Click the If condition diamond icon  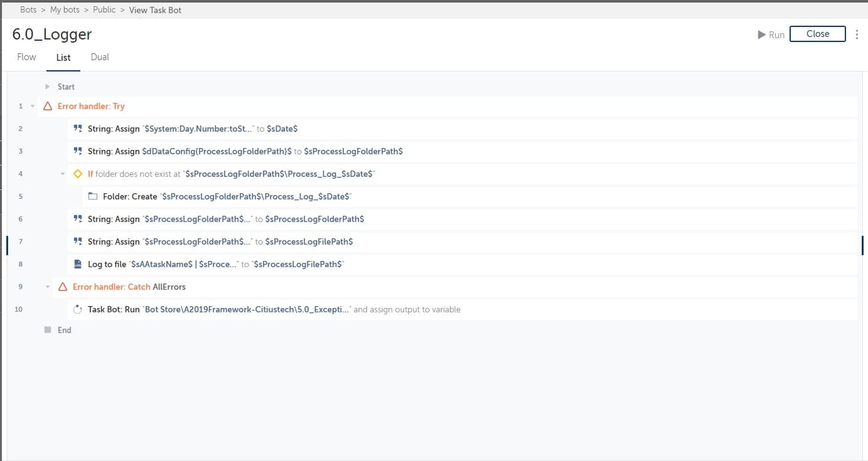tap(78, 174)
